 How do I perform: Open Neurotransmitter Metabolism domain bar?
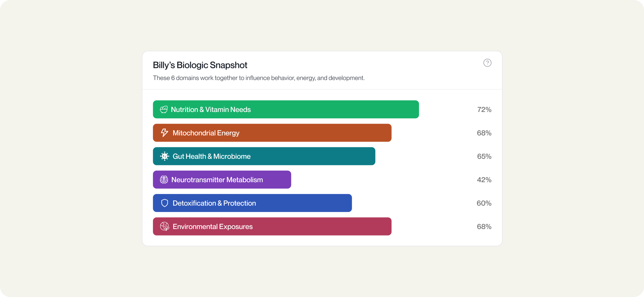click(222, 180)
